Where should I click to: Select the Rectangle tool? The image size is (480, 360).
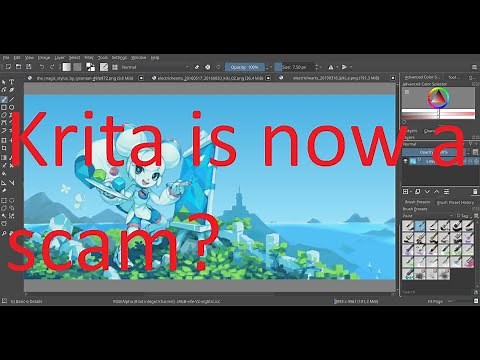(x=4, y=107)
